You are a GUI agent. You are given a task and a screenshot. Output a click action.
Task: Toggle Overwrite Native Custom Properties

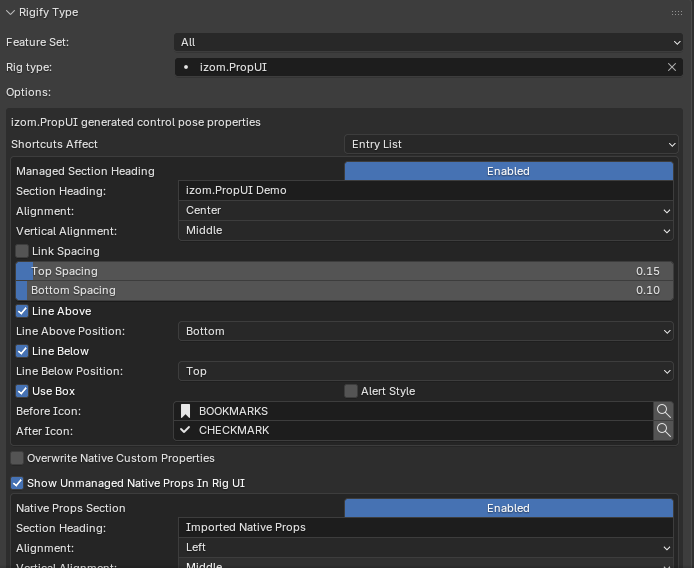[x=17, y=458]
